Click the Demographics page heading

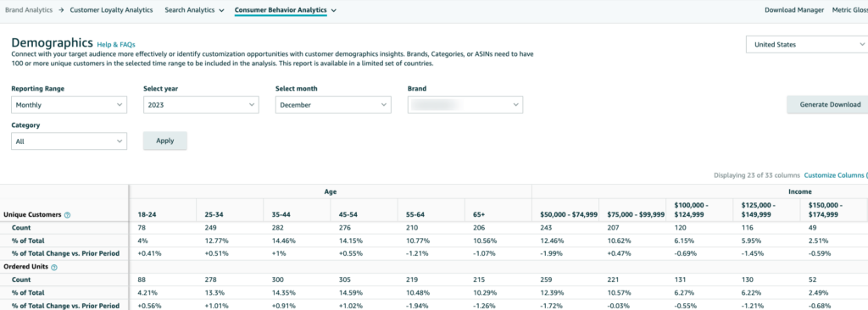click(52, 42)
